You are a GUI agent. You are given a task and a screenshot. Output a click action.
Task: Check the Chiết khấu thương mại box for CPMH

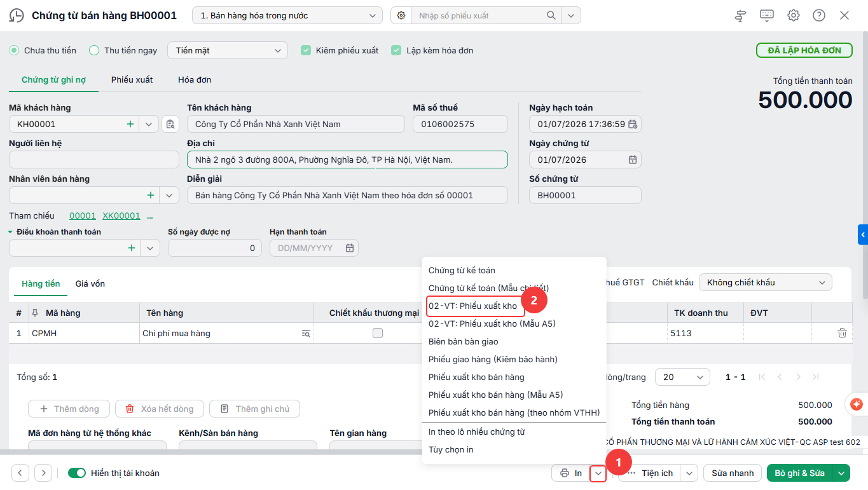coord(378,333)
